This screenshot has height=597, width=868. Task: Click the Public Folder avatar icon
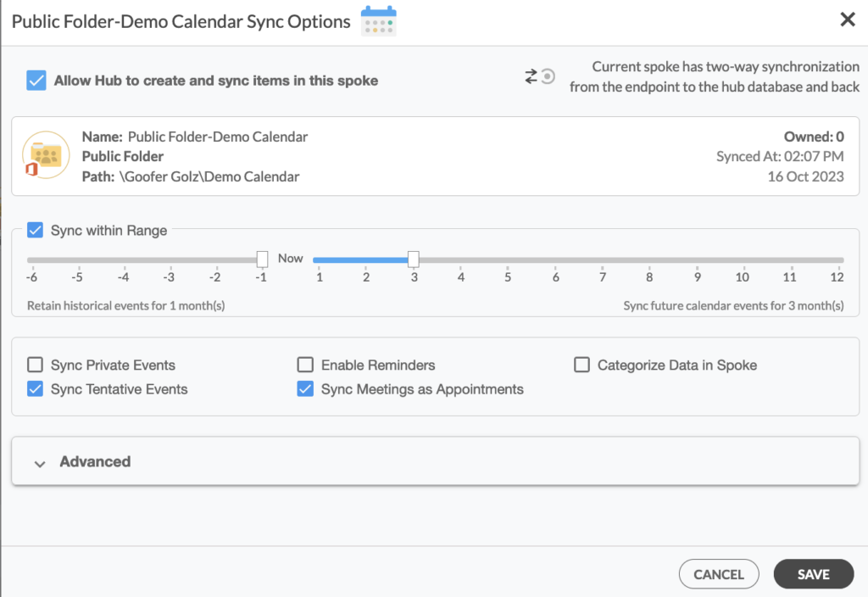[46, 155]
